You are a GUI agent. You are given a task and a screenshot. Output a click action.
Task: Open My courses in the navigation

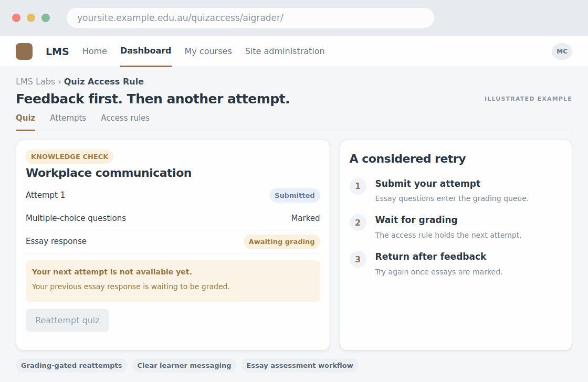coord(208,51)
